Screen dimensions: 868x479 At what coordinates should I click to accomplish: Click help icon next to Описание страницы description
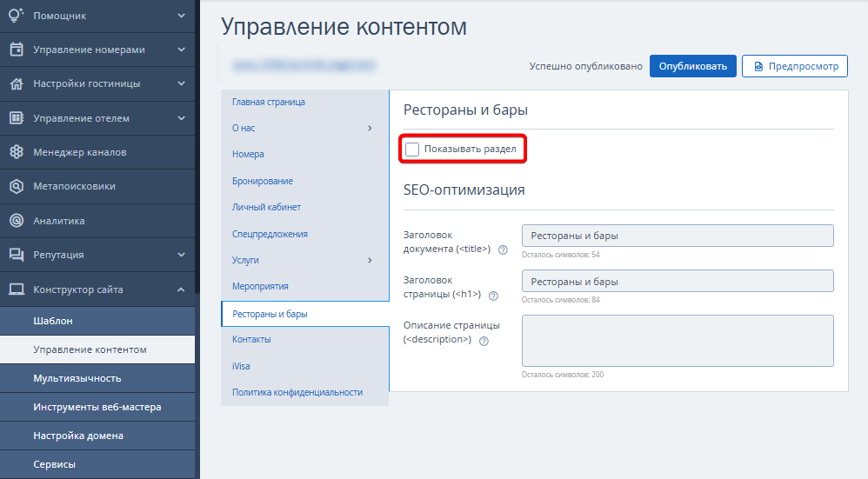[484, 341]
